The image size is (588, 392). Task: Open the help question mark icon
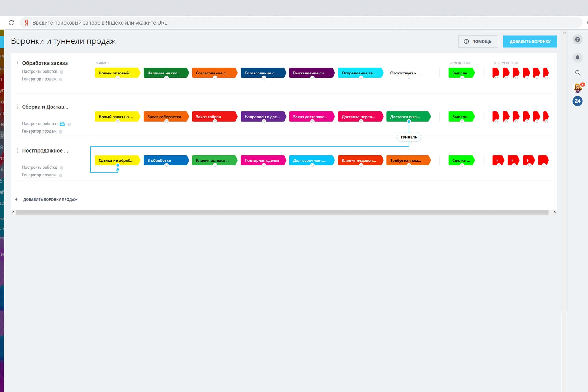click(577, 40)
